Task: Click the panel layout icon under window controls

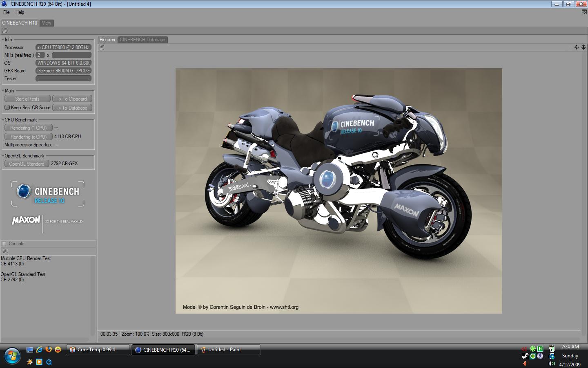Action: tap(584, 12)
